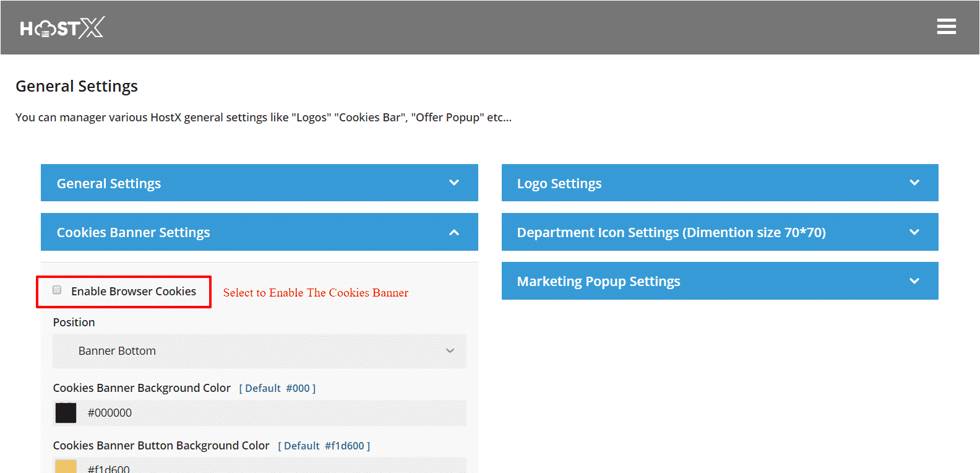Click the Default #f1d600 link
This screenshot has width=980, height=473.
[324, 446]
